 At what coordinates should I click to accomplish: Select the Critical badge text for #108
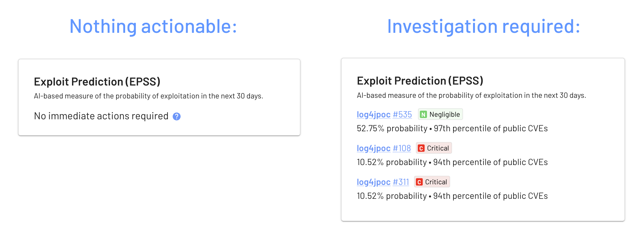point(438,148)
